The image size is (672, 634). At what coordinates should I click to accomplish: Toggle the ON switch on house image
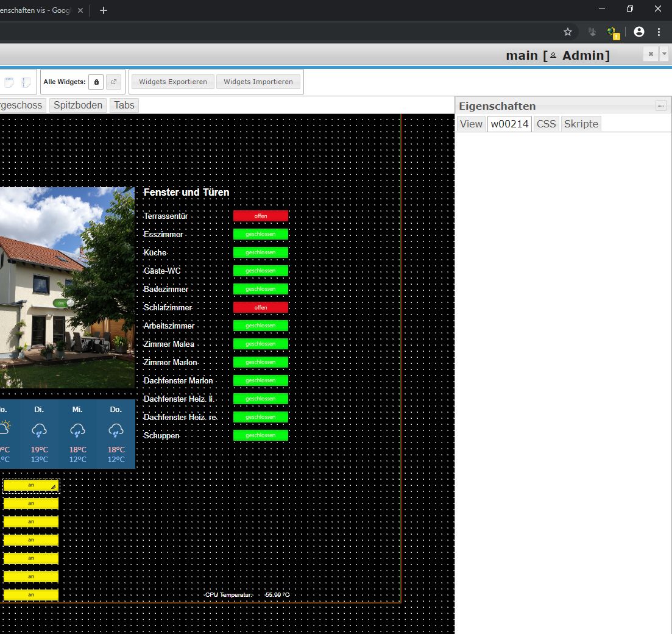click(x=63, y=303)
